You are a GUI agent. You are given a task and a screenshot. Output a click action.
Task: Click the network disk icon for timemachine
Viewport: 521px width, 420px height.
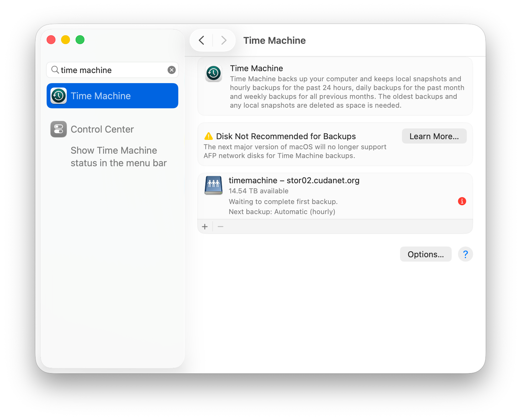(x=214, y=185)
